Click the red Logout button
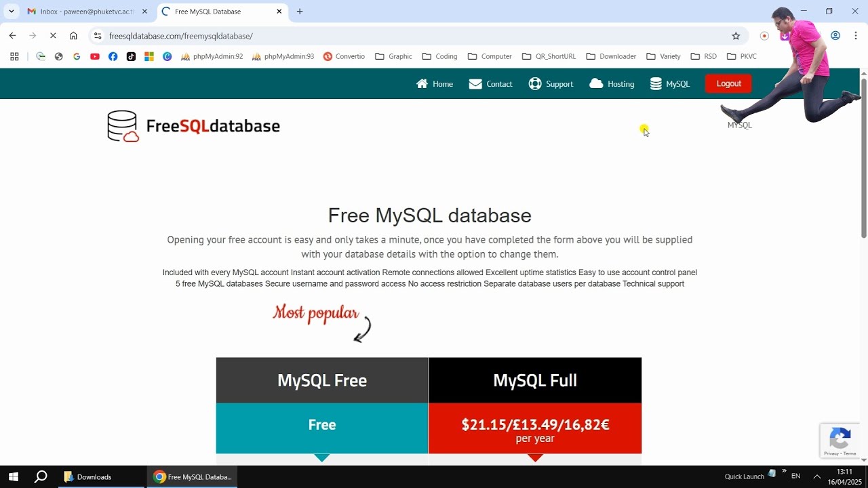This screenshot has width=868, height=488. click(x=728, y=83)
